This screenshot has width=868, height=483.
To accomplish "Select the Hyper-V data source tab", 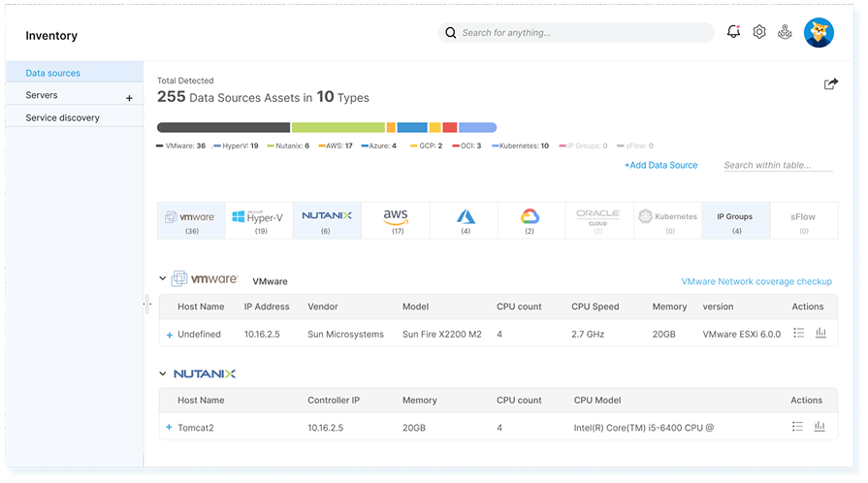I will [259, 219].
